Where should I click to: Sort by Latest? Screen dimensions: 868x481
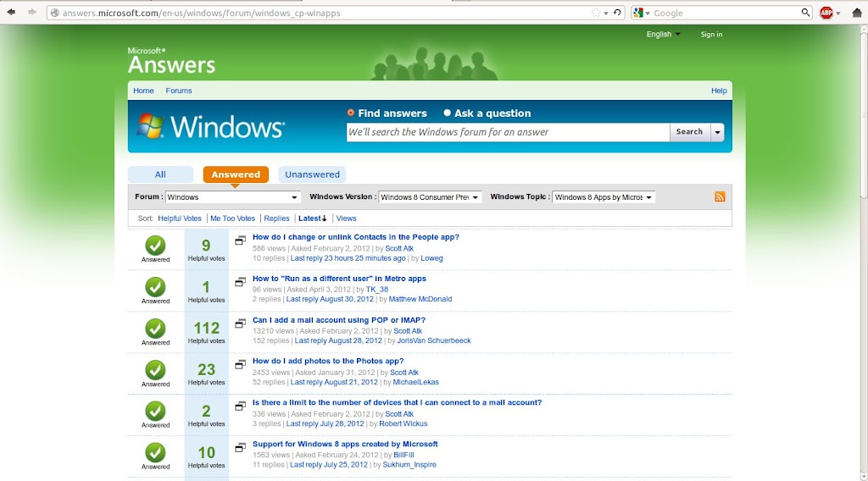[313, 218]
